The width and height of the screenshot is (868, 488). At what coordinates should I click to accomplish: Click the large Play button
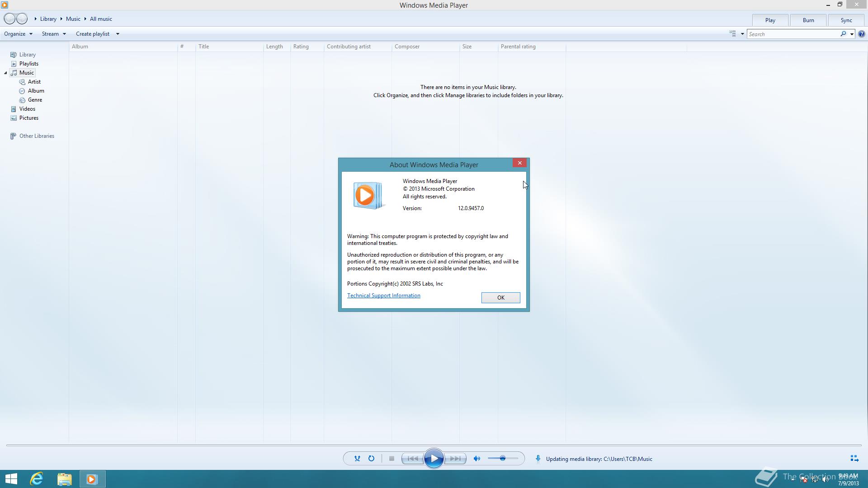(434, 459)
